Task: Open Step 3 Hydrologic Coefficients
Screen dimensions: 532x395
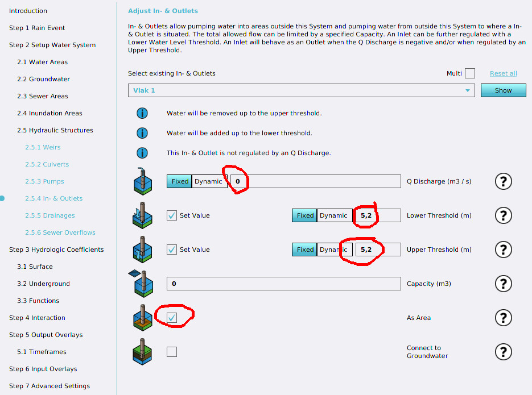Action: point(56,250)
